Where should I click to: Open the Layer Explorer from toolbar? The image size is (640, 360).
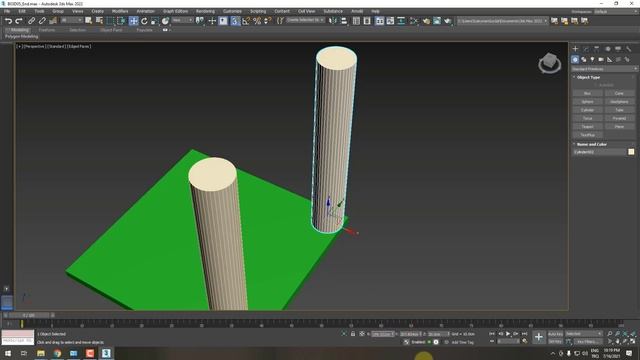(x=367, y=20)
